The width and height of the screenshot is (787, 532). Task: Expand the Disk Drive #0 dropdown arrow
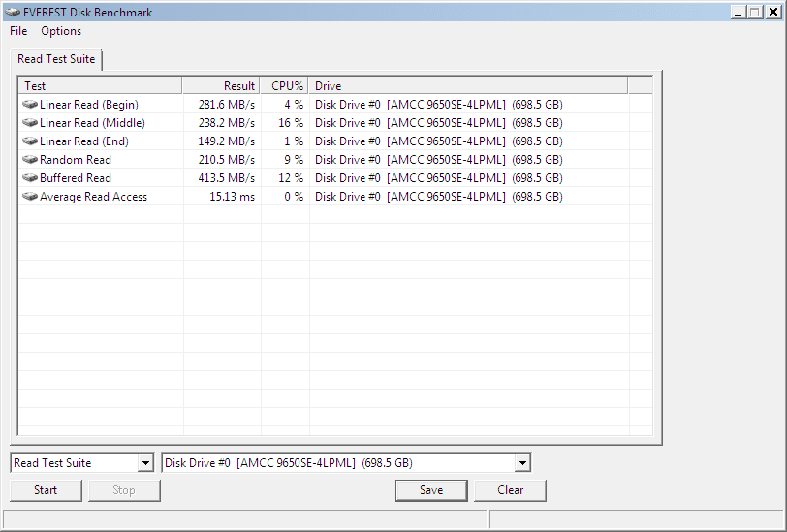click(x=522, y=463)
